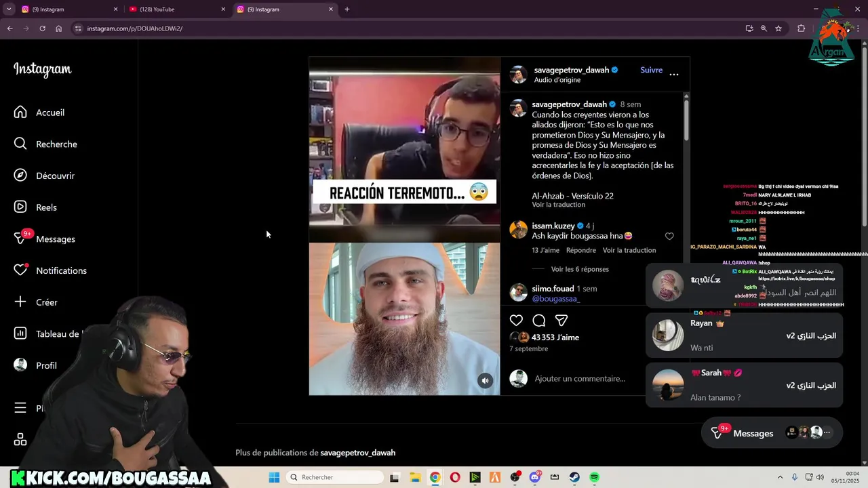Click the comments panel scrollbar
This screenshot has width=868, height=488.
pos(686,119)
